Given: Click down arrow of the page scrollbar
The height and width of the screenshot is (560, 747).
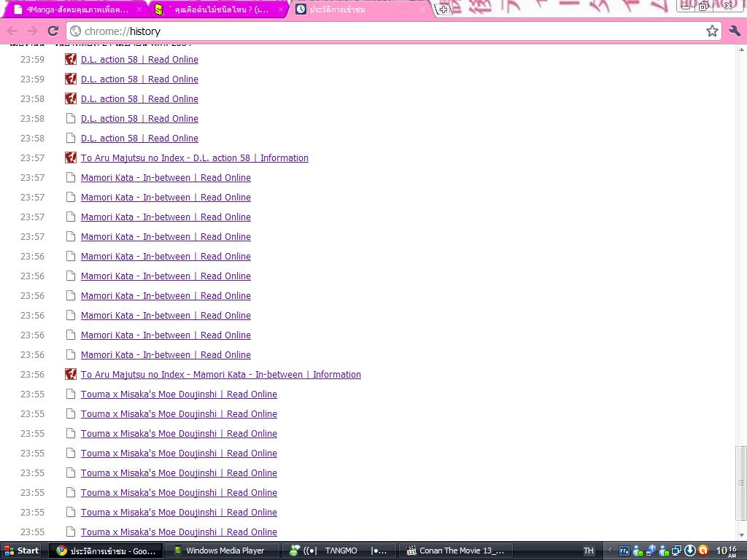Looking at the screenshot, I should pos(741,536).
